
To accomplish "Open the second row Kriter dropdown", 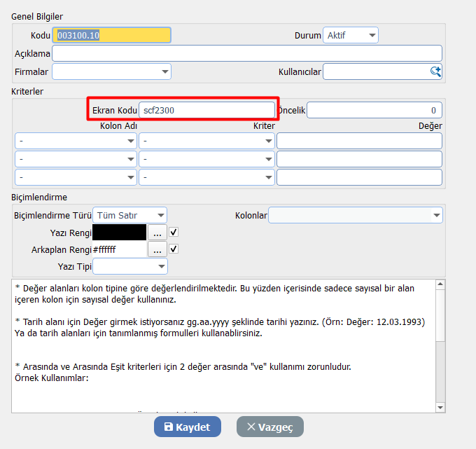I will pyautogui.click(x=206, y=159).
